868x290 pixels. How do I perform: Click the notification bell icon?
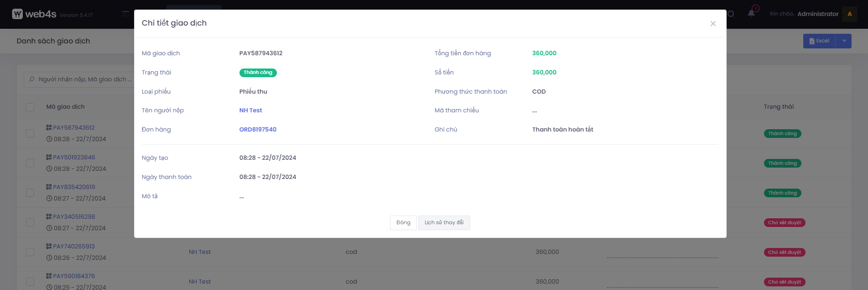[x=751, y=13]
